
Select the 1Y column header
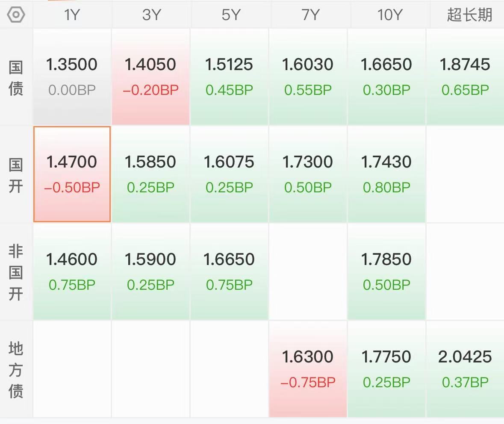(x=72, y=15)
